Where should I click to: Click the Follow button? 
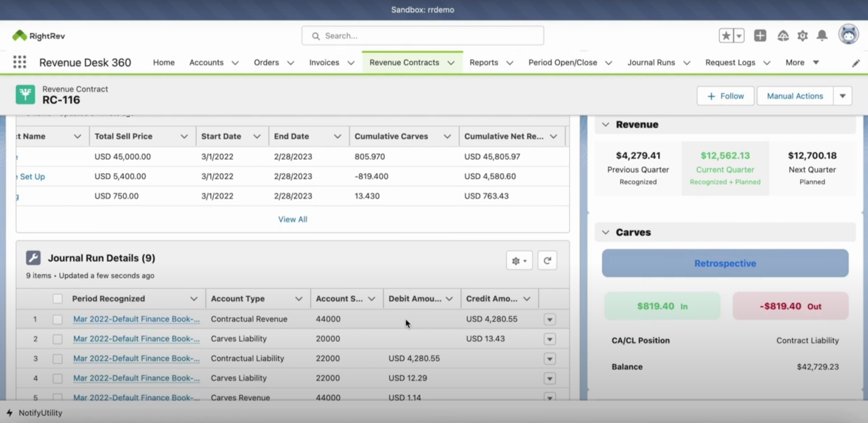pyautogui.click(x=726, y=96)
